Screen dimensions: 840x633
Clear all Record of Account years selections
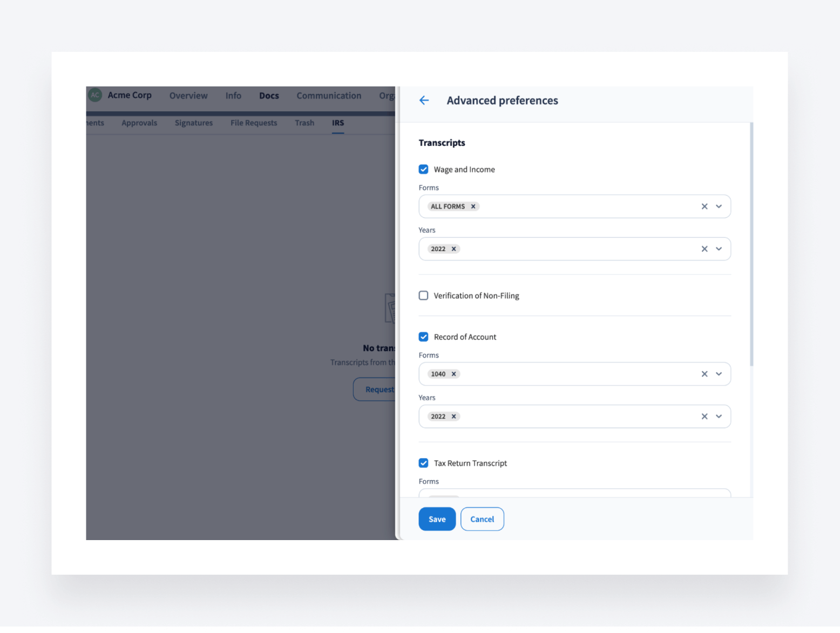pyautogui.click(x=704, y=416)
